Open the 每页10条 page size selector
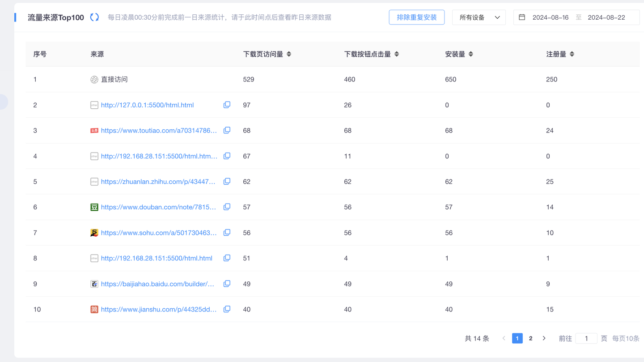Viewport: 644px width, 362px height. point(626,338)
